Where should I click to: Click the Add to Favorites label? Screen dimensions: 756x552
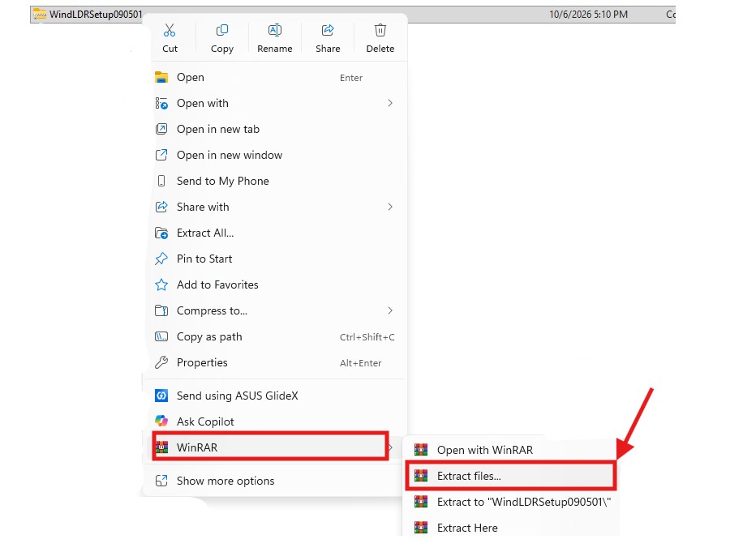click(217, 285)
